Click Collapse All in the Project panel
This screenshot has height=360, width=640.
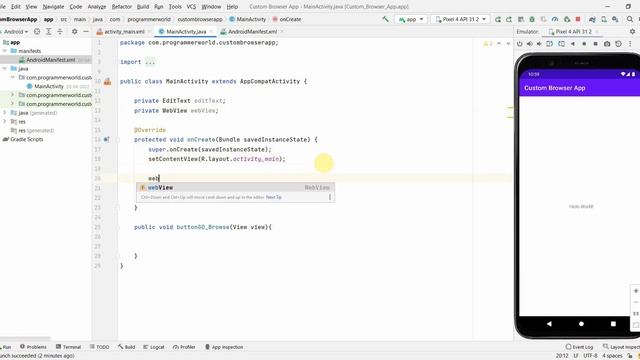pos(60,31)
